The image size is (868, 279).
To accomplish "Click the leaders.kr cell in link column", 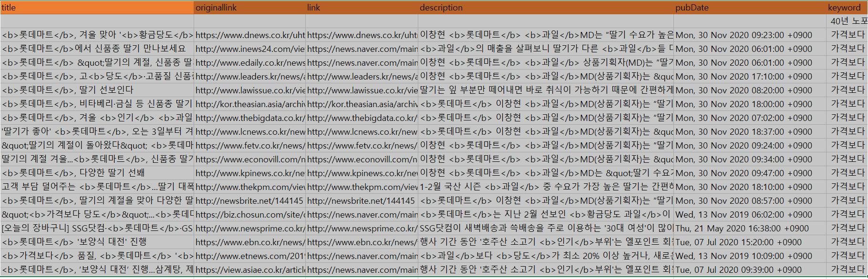I will pos(362,77).
